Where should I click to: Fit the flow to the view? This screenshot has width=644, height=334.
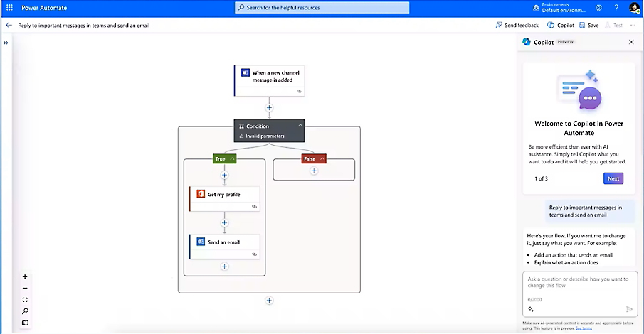tap(25, 300)
